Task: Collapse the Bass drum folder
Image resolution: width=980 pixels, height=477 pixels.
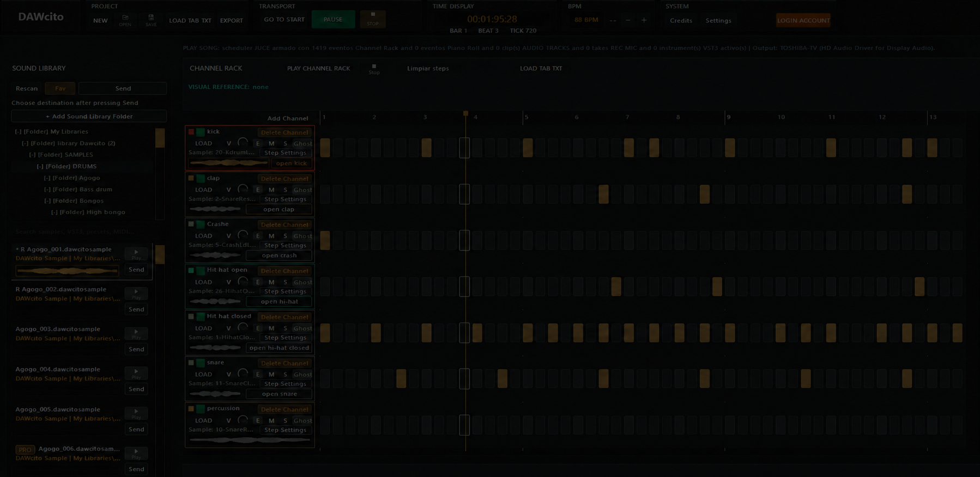Action: coord(47,189)
